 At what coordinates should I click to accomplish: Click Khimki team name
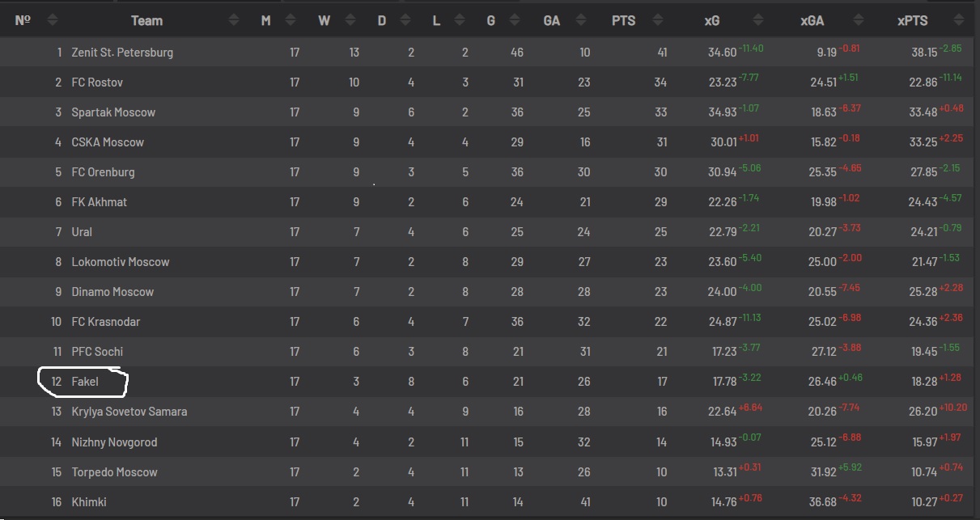coord(89,502)
